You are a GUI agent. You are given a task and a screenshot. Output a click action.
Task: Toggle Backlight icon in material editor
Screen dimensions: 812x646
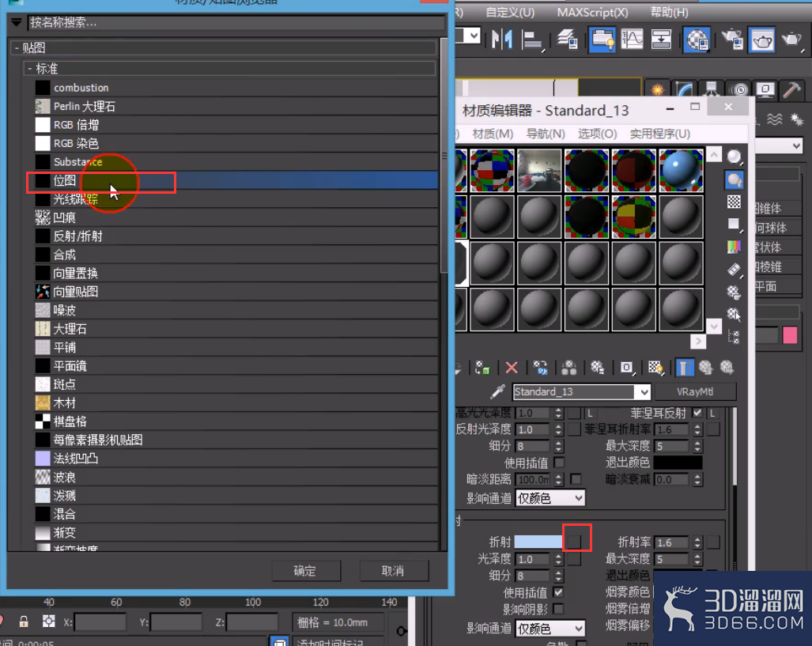point(735,179)
